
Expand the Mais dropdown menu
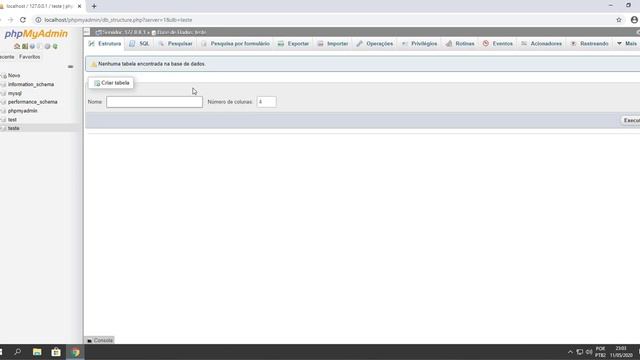point(627,44)
